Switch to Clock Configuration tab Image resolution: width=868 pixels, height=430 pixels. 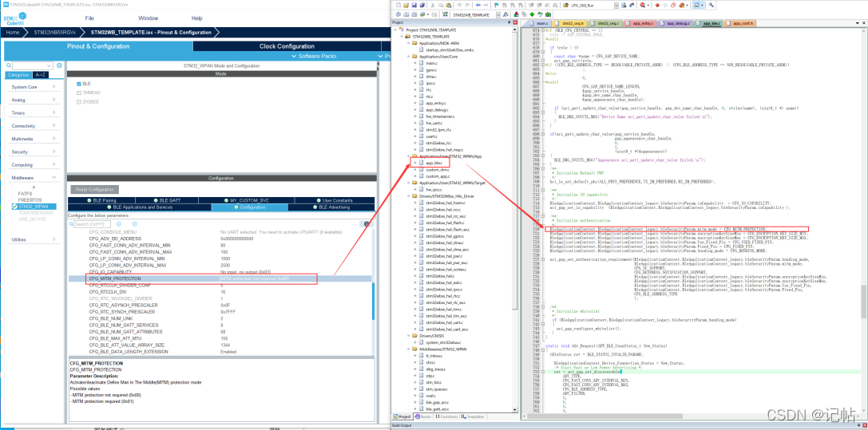pos(287,46)
